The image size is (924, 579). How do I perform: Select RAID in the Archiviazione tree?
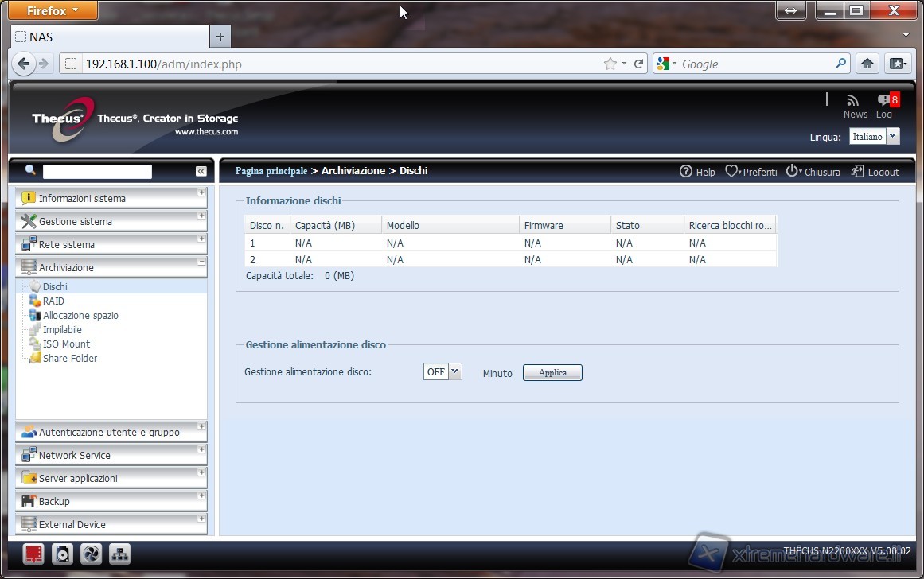click(x=53, y=301)
